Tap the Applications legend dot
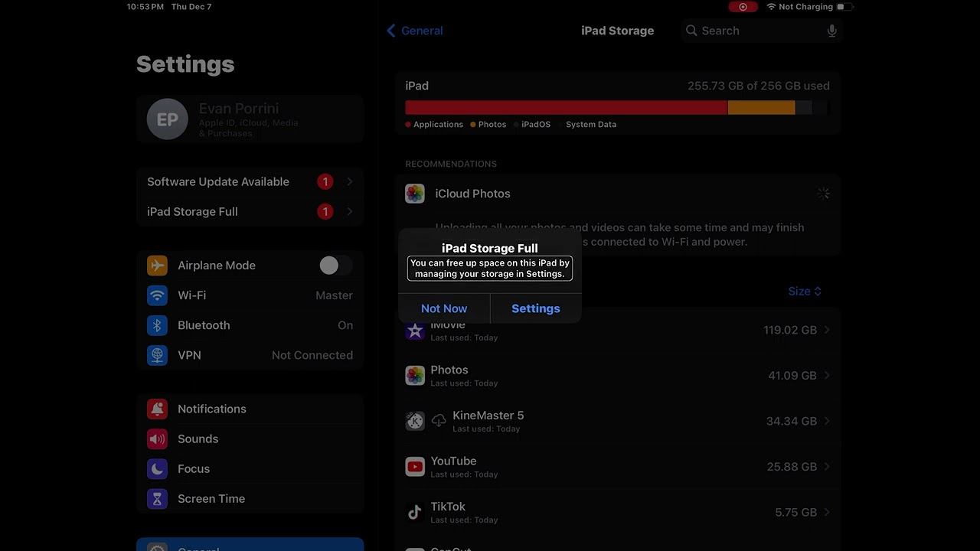Screen dimensions: 980x551 coord(408,125)
